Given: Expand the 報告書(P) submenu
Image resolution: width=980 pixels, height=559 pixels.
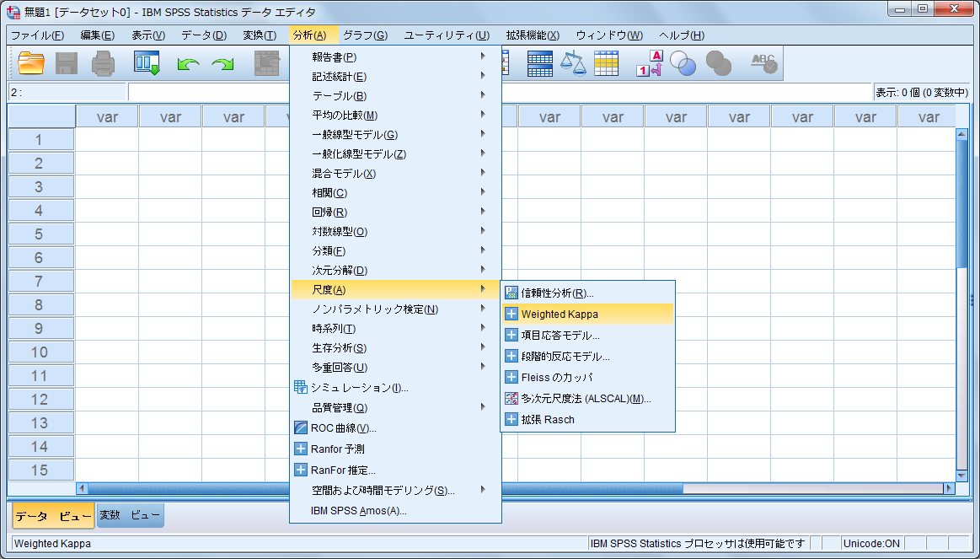Looking at the screenshot, I should pyautogui.click(x=396, y=56).
